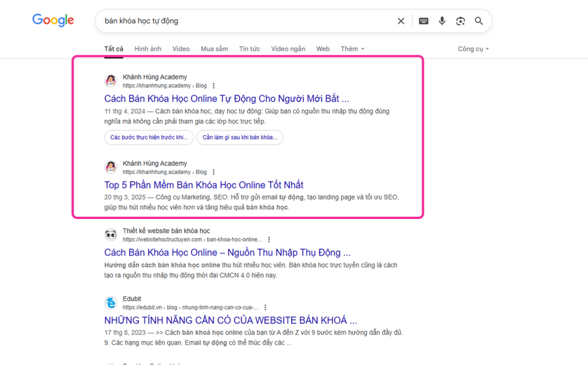
Task: Click the panda favicon of websitehoctructuyen result
Action: click(111, 235)
